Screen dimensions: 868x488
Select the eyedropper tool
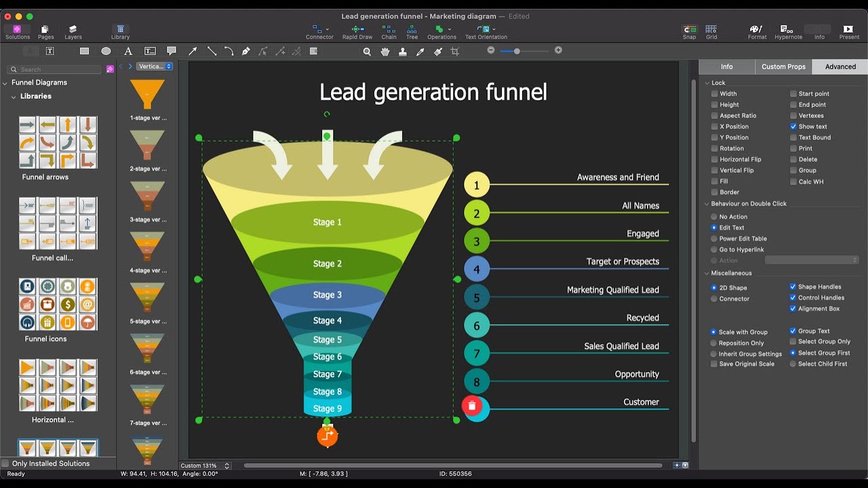(x=420, y=52)
